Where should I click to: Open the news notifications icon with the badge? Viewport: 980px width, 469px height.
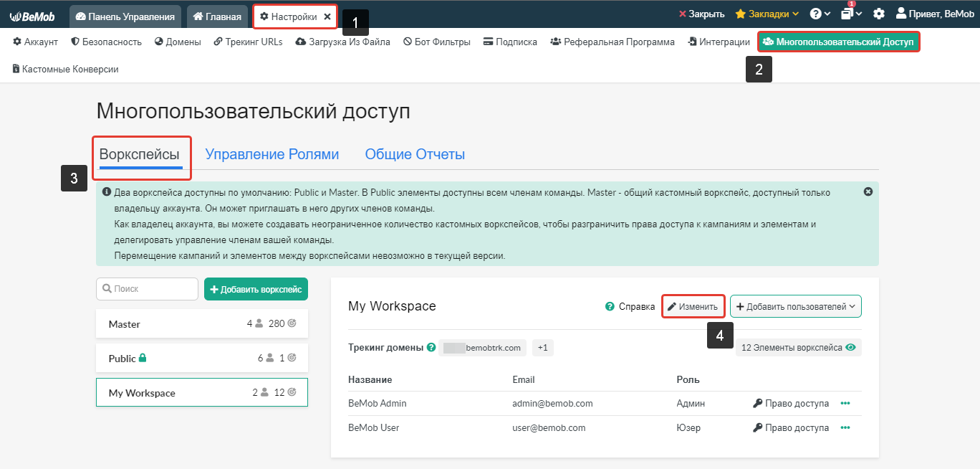click(851, 13)
